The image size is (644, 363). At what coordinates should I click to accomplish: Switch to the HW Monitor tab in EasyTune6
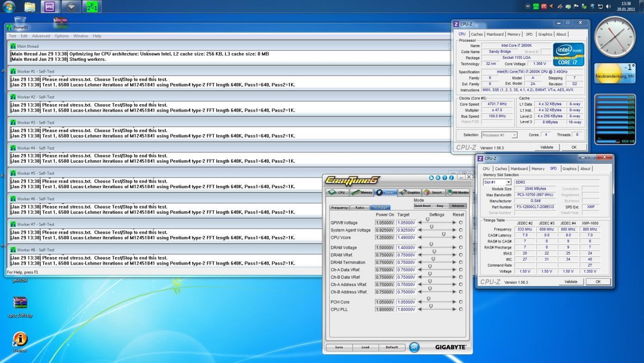click(458, 192)
